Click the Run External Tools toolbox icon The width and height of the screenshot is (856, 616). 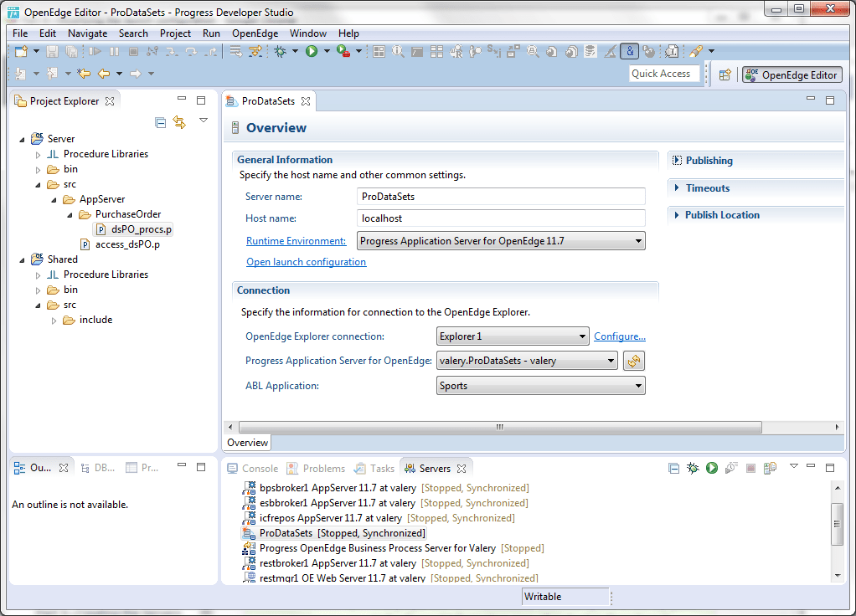[x=343, y=51]
